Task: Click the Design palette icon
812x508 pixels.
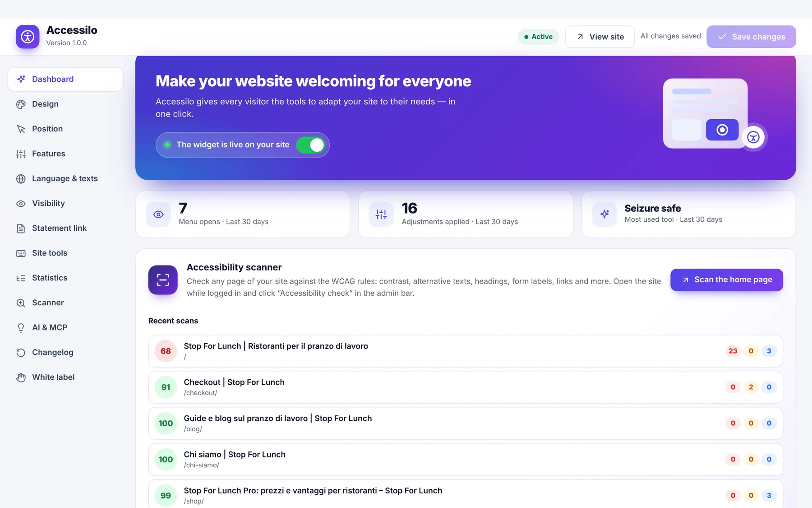Action: (x=21, y=104)
